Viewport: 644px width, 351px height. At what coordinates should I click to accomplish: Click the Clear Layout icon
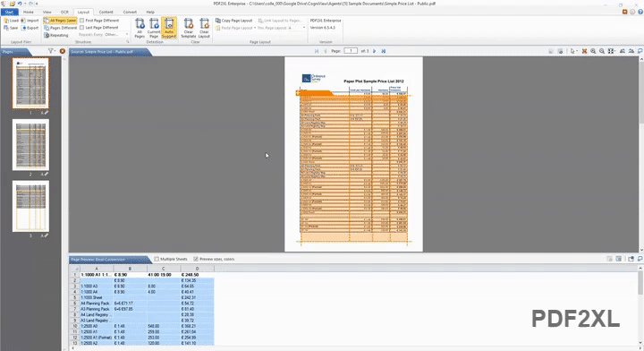pos(204,28)
